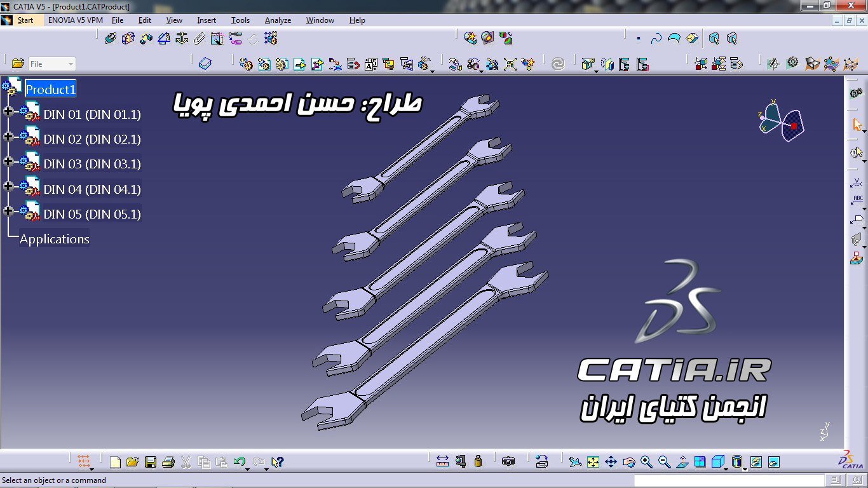
Task: Click the Fly mode airplane icon
Action: [575, 462]
